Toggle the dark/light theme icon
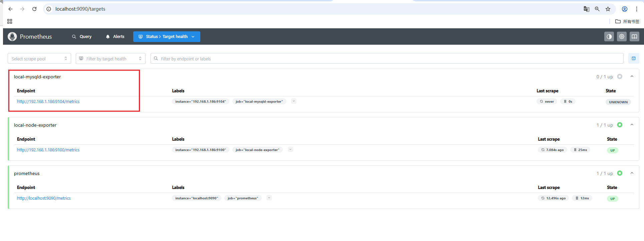 coord(609,37)
